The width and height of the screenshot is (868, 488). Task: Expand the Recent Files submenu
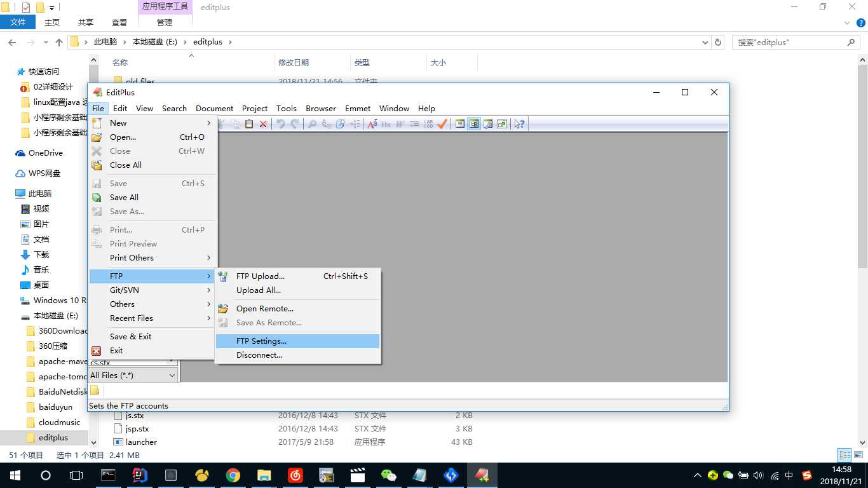pos(153,318)
